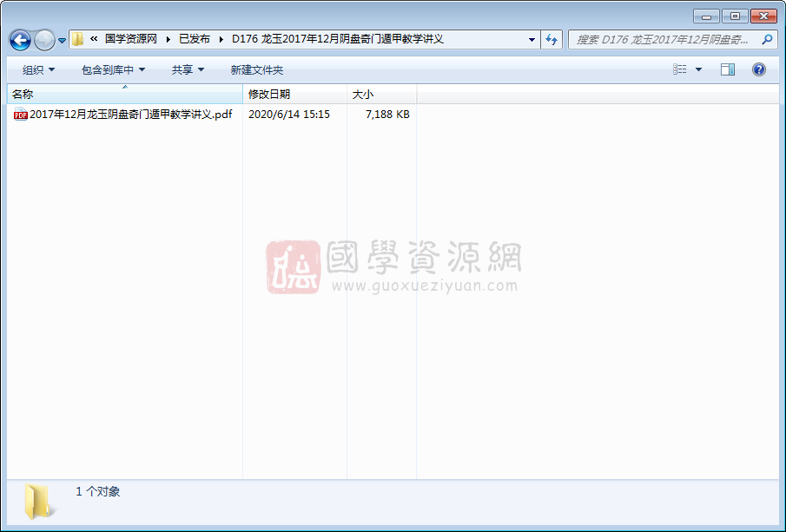Viewport: 786px width, 532px height.
Task: Click the Forward navigation arrow button
Action: (44, 40)
